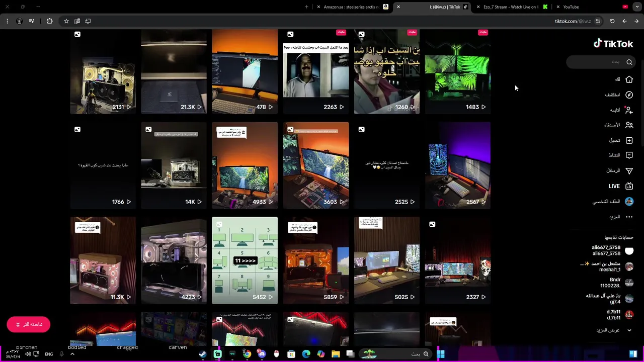Open followed account meshal1_1
644x362 pixels.
pos(607,266)
